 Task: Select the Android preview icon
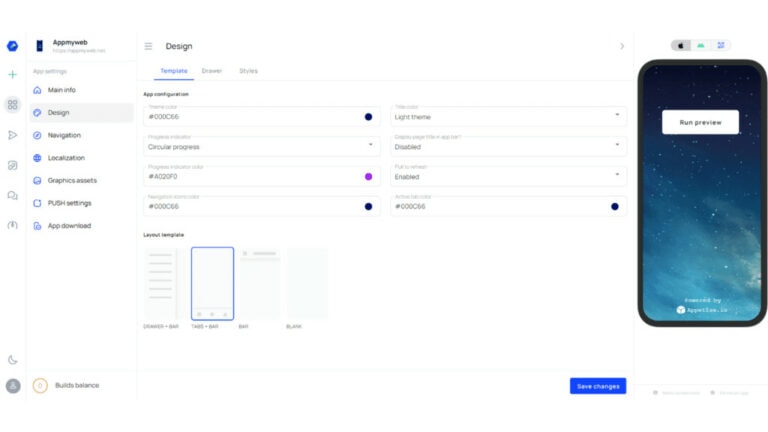coord(701,46)
